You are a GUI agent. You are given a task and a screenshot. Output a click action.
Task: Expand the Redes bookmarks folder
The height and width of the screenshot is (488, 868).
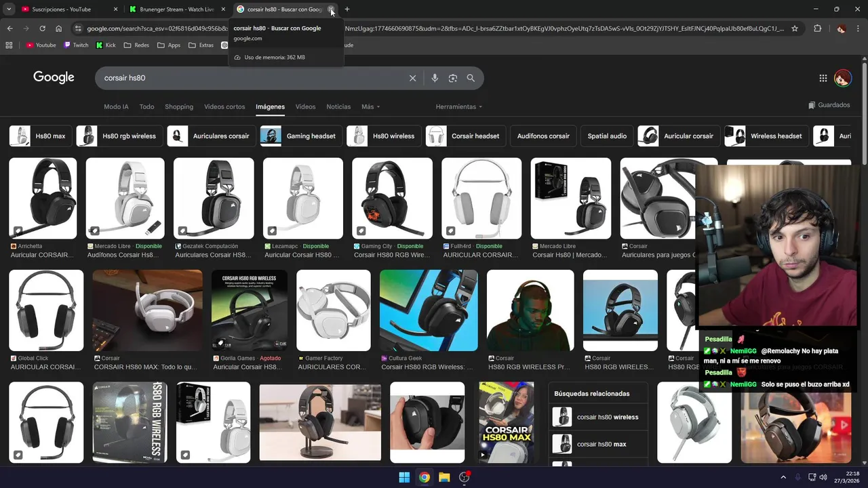pos(136,45)
